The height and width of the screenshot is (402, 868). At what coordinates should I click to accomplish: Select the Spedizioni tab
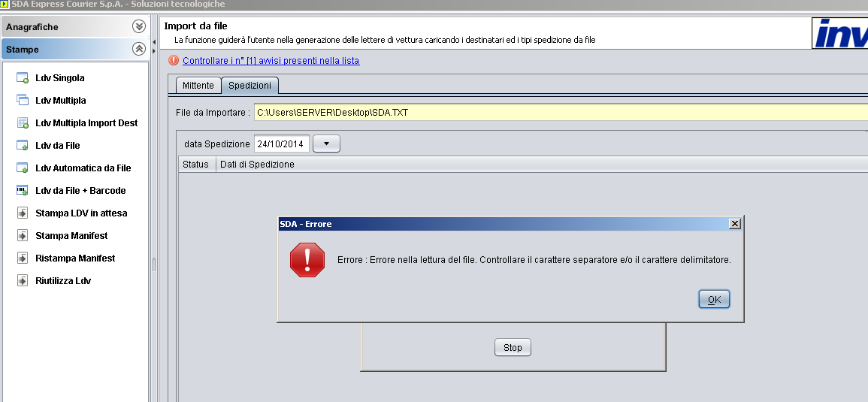pos(250,85)
